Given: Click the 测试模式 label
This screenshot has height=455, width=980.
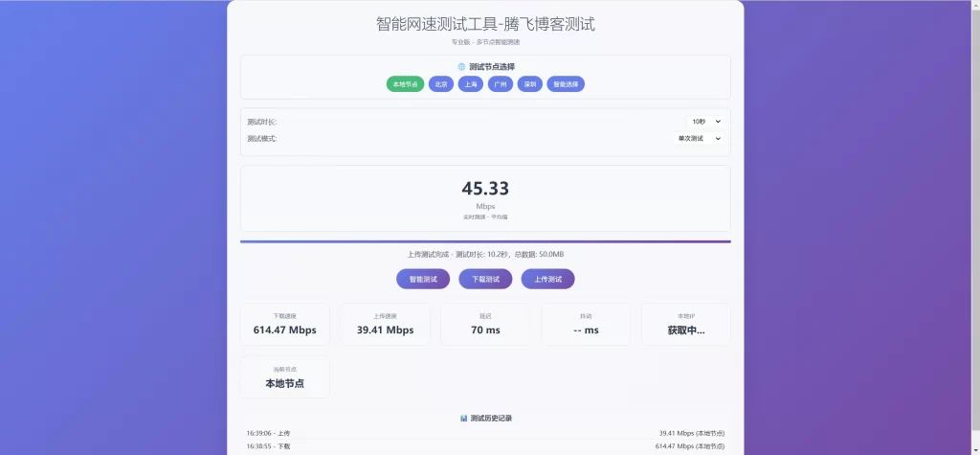Looking at the screenshot, I should coord(262,138).
